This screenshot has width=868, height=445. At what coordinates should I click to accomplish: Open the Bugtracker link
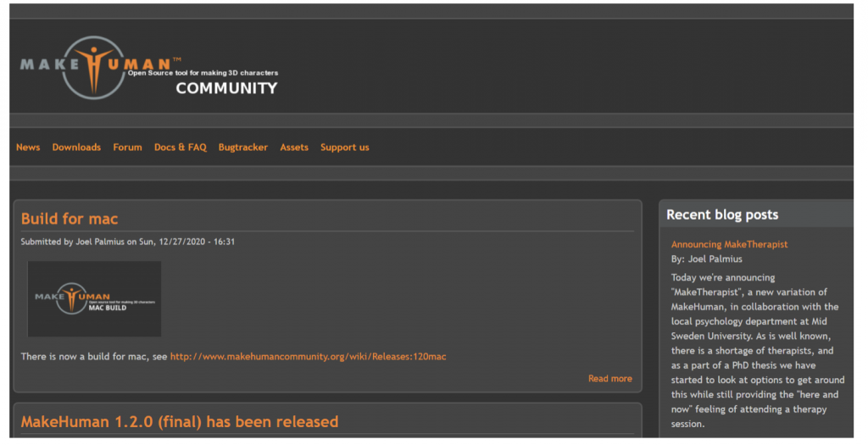point(242,147)
